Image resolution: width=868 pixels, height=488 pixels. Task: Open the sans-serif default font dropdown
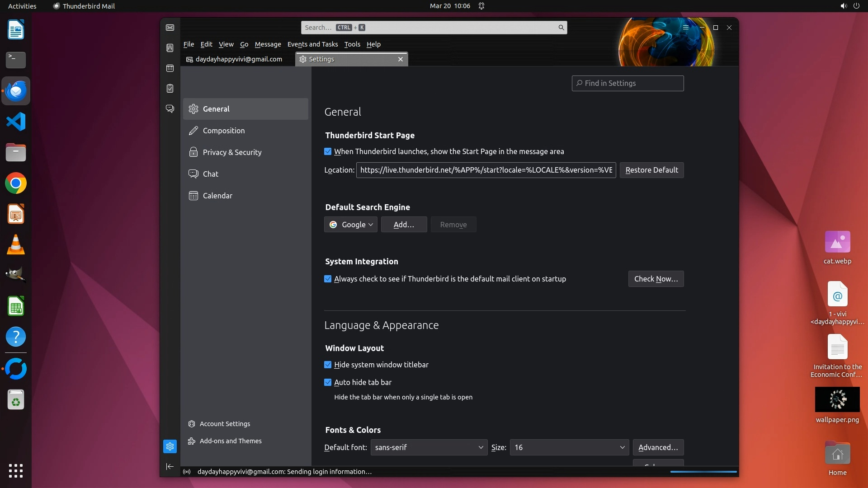point(429,447)
